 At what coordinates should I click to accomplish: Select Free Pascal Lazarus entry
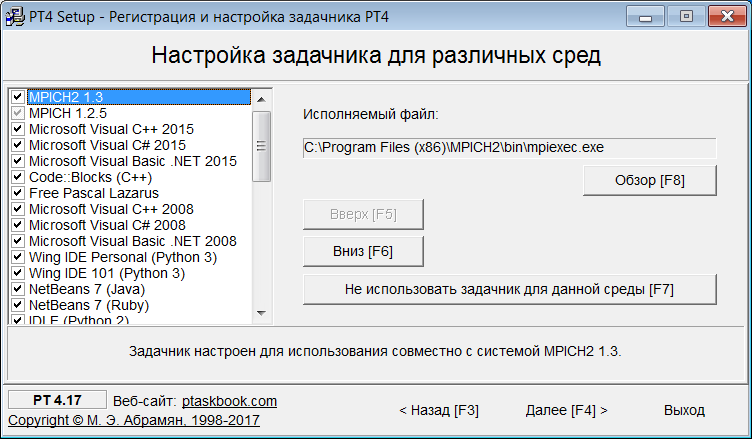[94, 193]
